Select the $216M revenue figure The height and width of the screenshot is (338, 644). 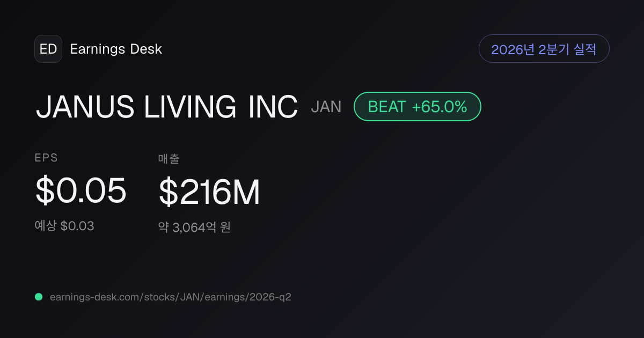[209, 192]
